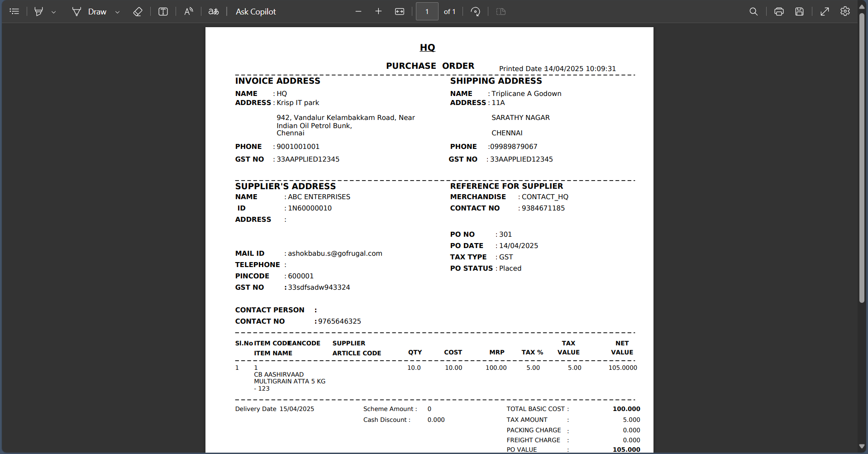Image resolution: width=868 pixels, height=454 pixels.
Task: Click the Add text box icon
Action: [x=163, y=12]
